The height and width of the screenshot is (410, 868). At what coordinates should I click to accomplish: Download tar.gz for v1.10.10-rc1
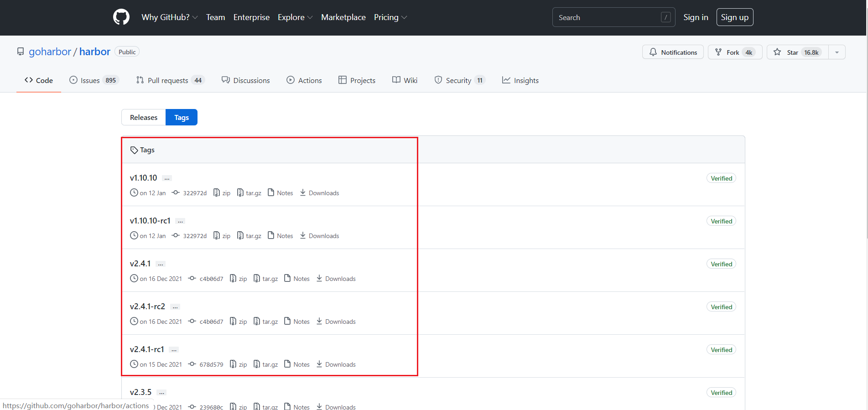249,236
